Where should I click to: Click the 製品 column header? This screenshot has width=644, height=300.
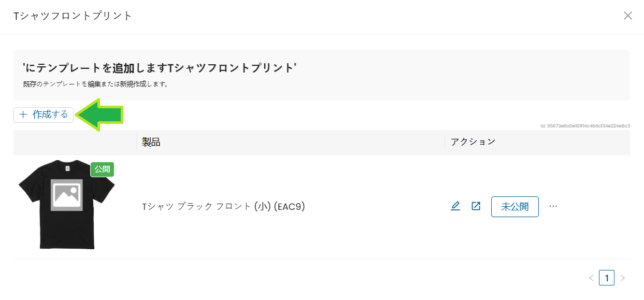151,142
